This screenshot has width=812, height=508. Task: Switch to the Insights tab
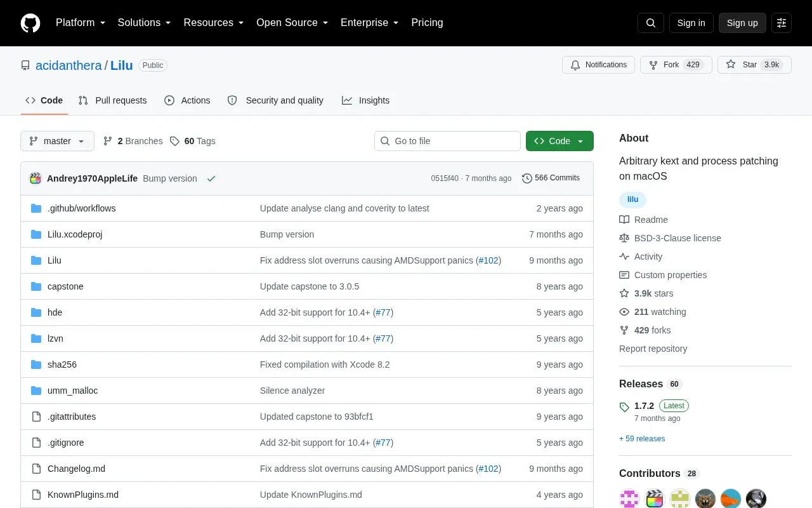coord(365,100)
